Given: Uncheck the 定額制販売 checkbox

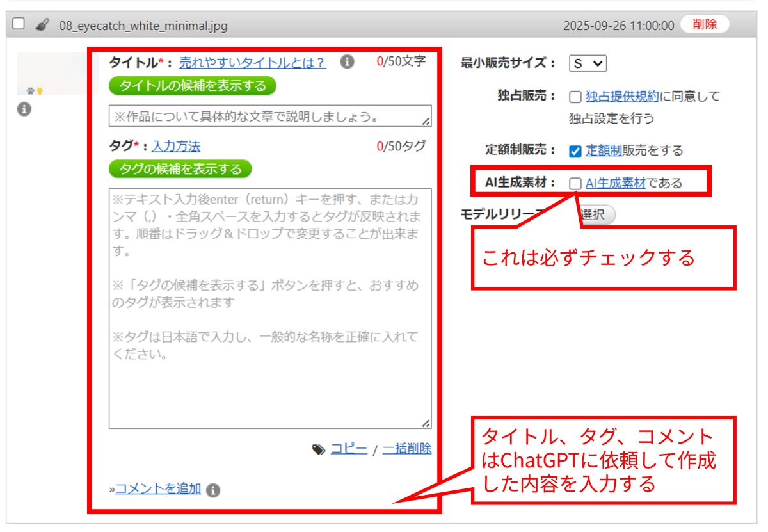Looking at the screenshot, I should [x=575, y=151].
